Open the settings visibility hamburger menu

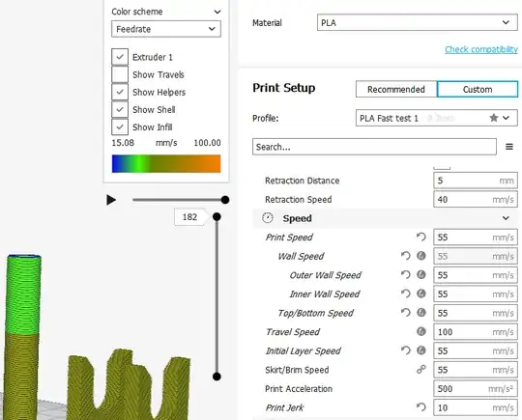pyautogui.click(x=509, y=147)
